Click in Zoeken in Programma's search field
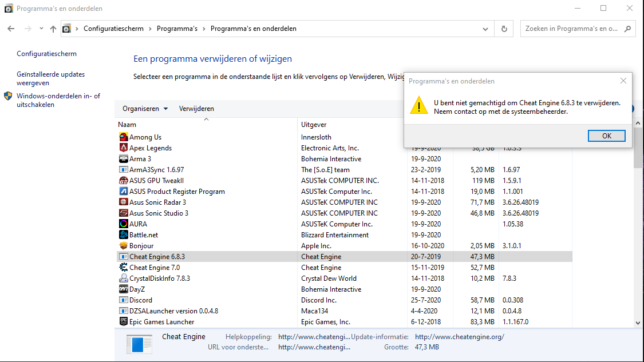This screenshot has height=362, width=644. 572,29
